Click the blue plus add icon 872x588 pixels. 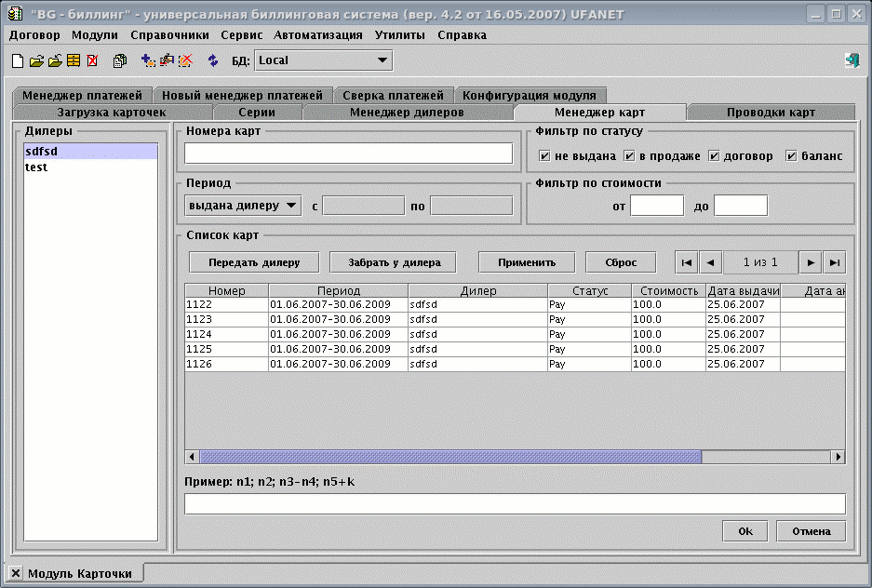pos(148,60)
